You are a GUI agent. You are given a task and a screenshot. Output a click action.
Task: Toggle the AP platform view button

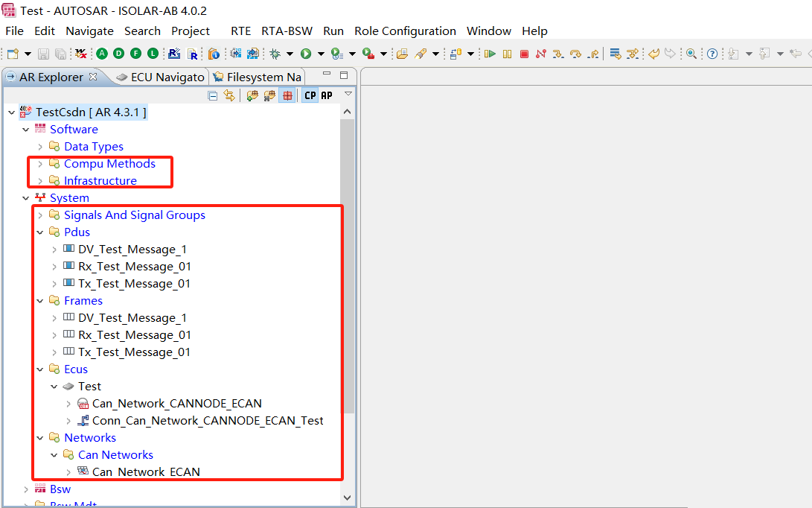tap(327, 95)
